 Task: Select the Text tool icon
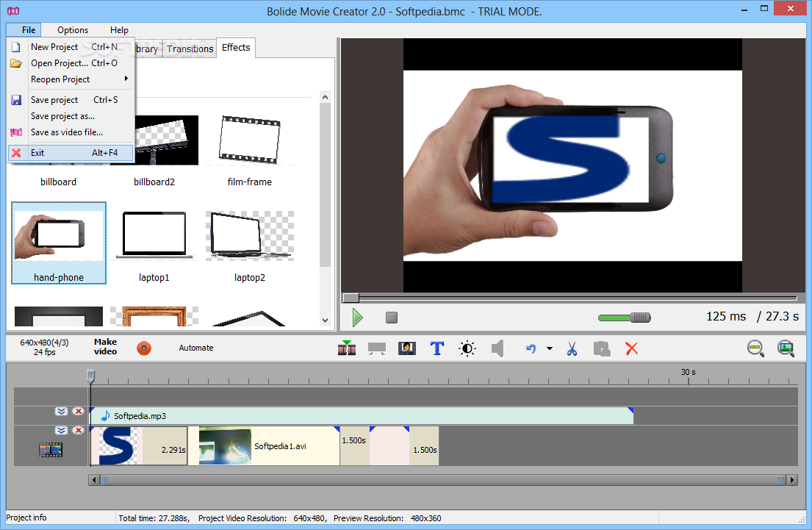tap(437, 348)
